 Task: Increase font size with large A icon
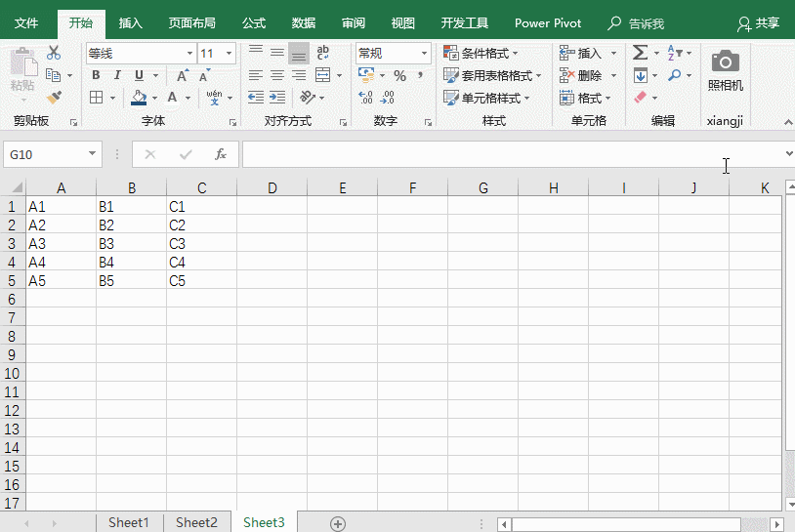(x=183, y=75)
